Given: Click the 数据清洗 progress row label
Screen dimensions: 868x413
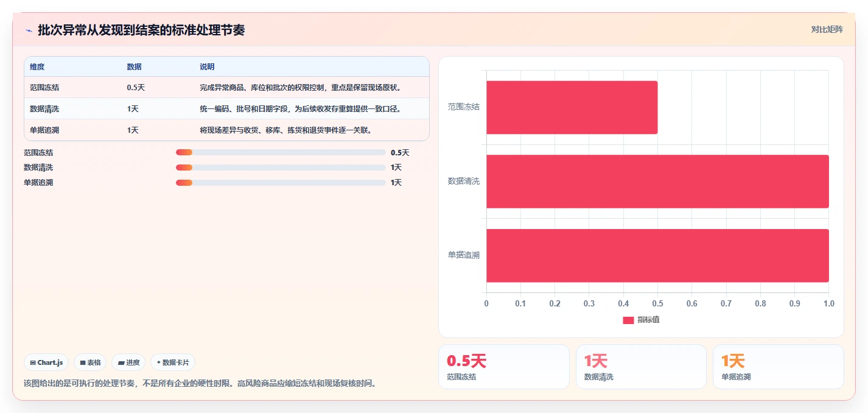Looking at the screenshot, I should tap(38, 168).
